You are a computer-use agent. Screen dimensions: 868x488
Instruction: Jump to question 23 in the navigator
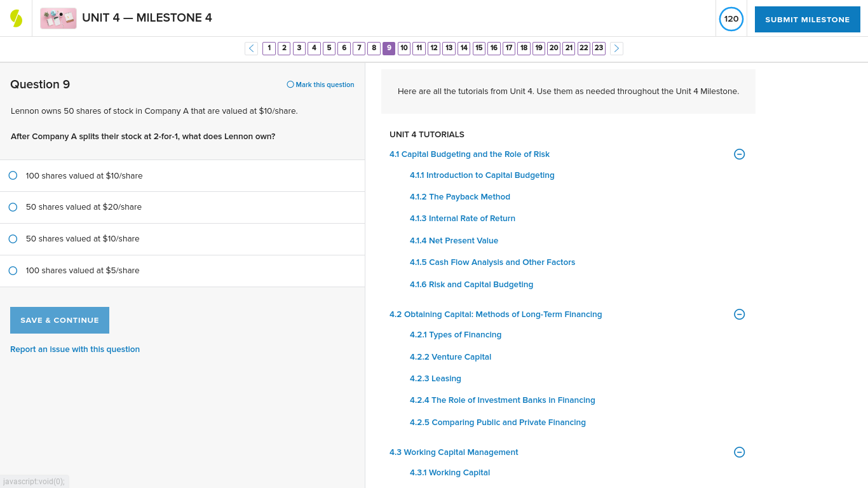[x=598, y=48]
